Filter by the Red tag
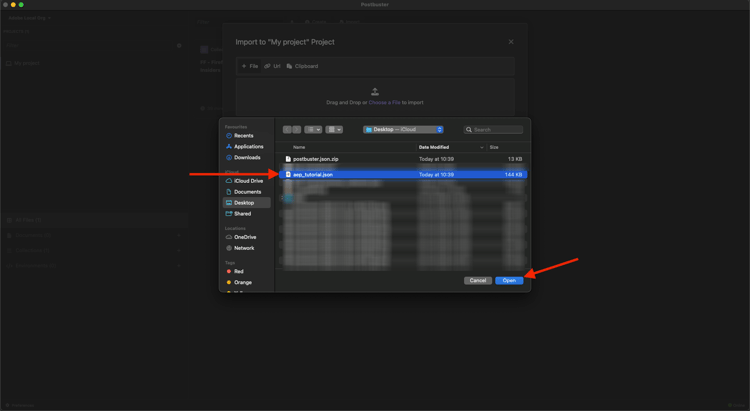 (235, 271)
